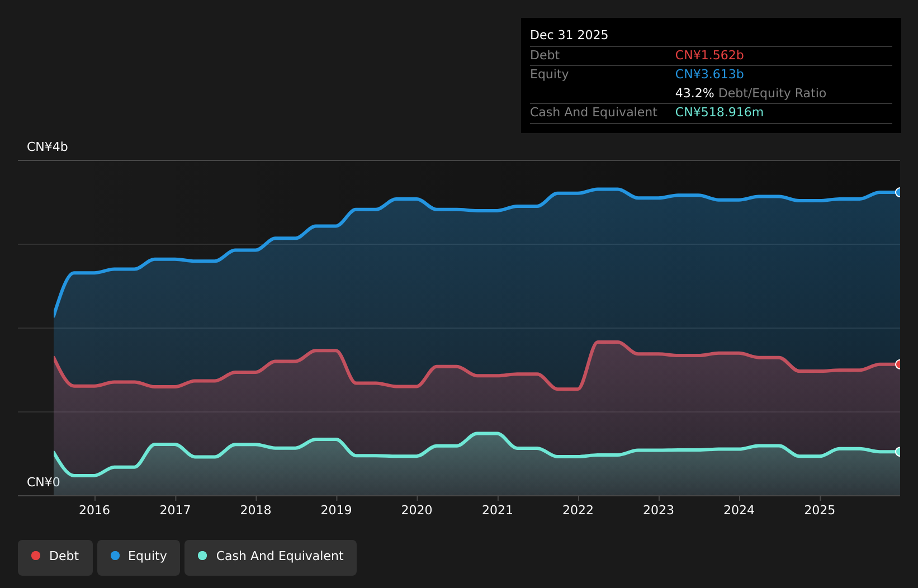This screenshot has width=918, height=588.
Task: Click the 2025 x-axis label
Action: point(820,510)
